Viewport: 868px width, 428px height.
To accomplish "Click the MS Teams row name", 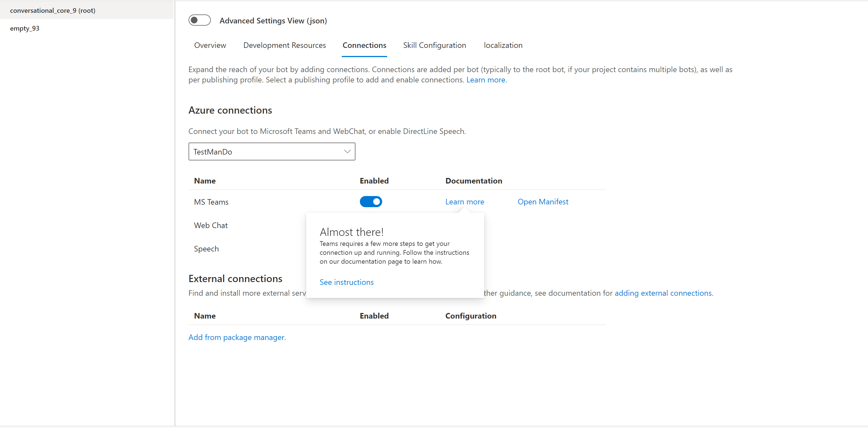I will click(x=211, y=202).
